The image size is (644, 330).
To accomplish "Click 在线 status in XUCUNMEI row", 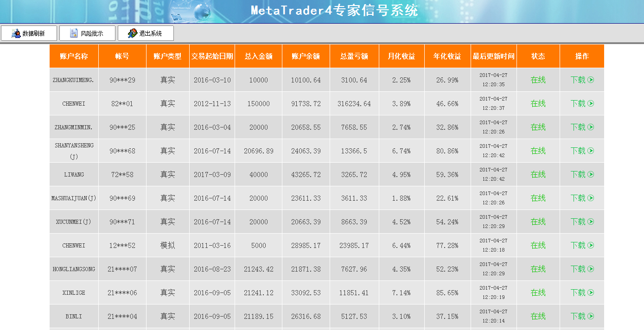I will (x=538, y=222).
